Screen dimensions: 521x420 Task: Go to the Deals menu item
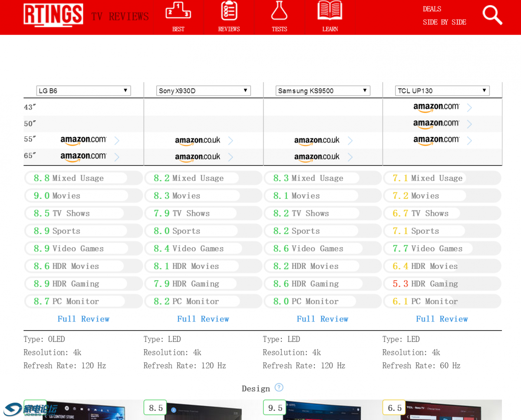(432, 9)
